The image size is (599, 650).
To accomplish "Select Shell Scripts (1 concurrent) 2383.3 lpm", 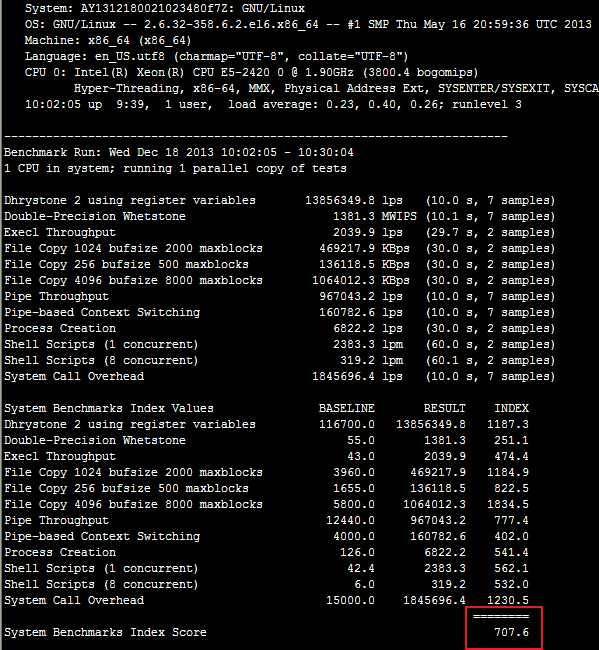I will coord(368,344).
